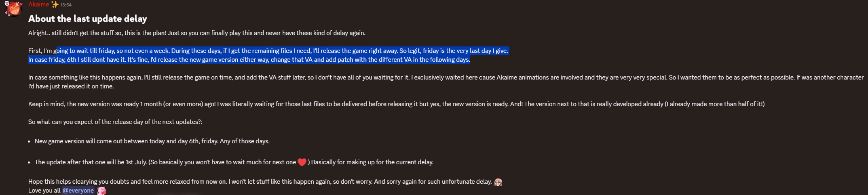
Task: Click the 'About the last update delay' heading
Action: pyautogui.click(x=88, y=19)
